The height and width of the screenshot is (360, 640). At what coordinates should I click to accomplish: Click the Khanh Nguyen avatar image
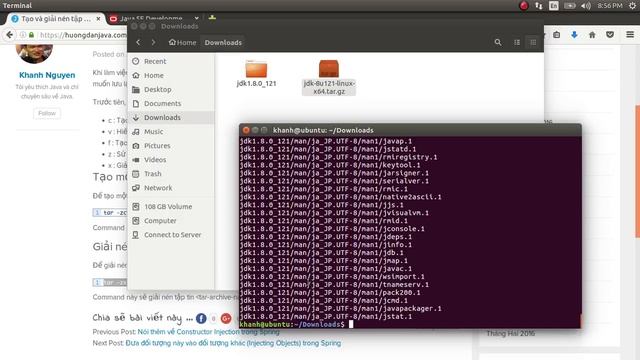(x=34, y=54)
